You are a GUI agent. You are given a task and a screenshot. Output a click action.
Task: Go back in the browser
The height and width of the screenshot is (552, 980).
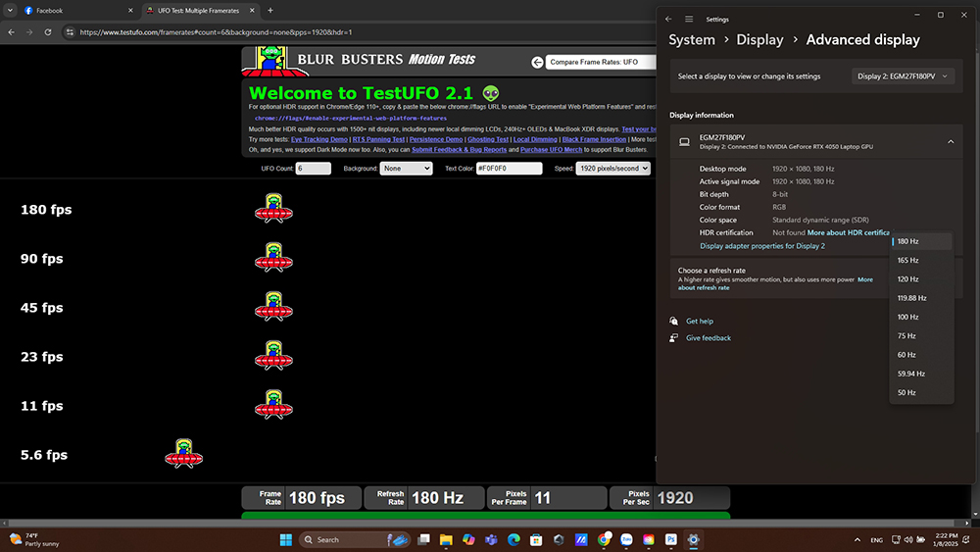click(11, 32)
